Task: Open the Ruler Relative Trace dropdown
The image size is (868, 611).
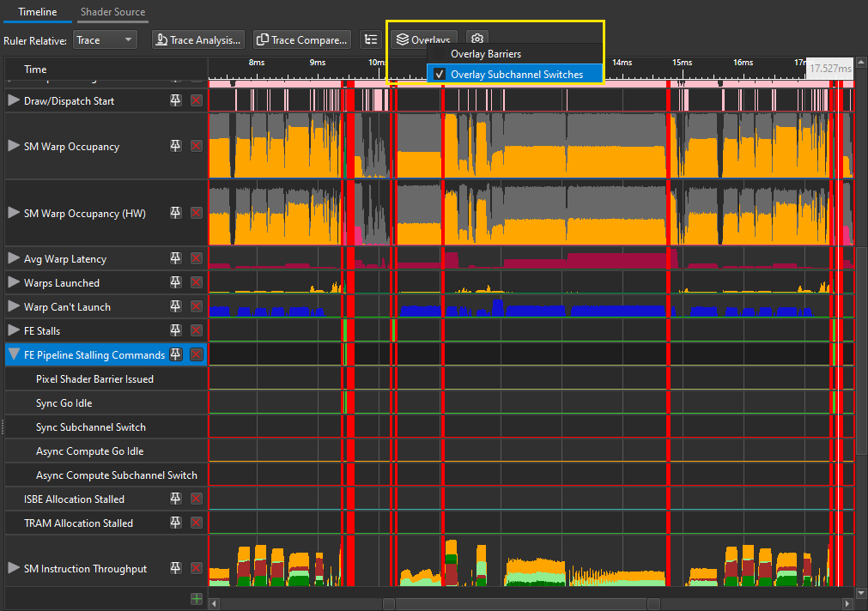Action: tap(103, 39)
